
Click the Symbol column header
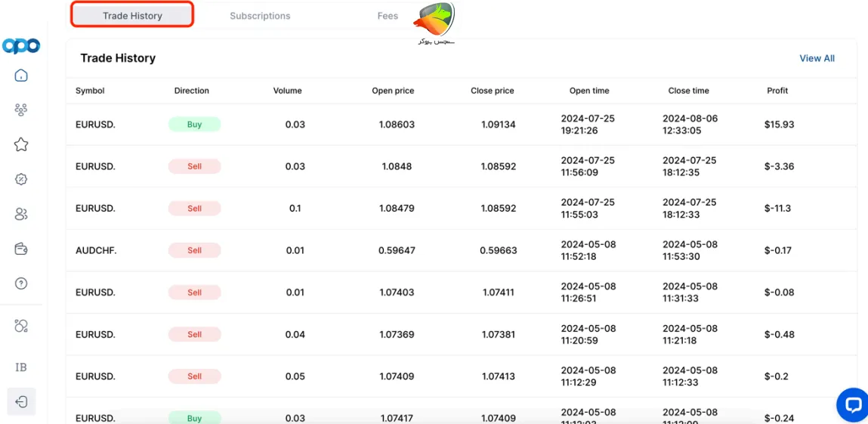[x=90, y=91]
